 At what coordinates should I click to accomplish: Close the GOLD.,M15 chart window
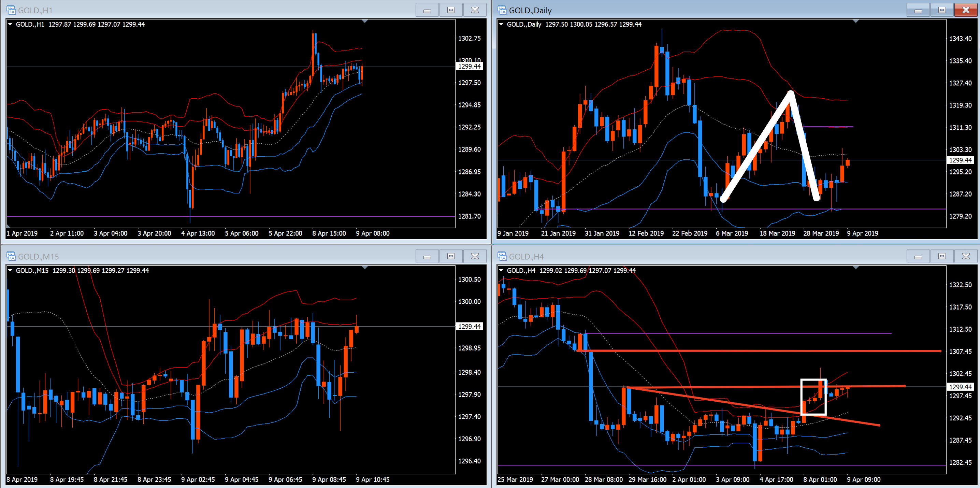[x=475, y=256]
